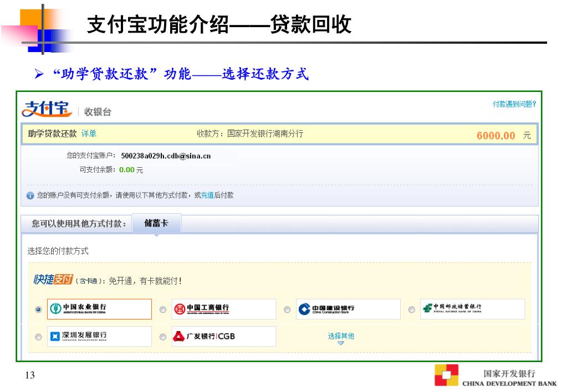
Task: Open the 详单 link for loan details
Action: pos(89,133)
